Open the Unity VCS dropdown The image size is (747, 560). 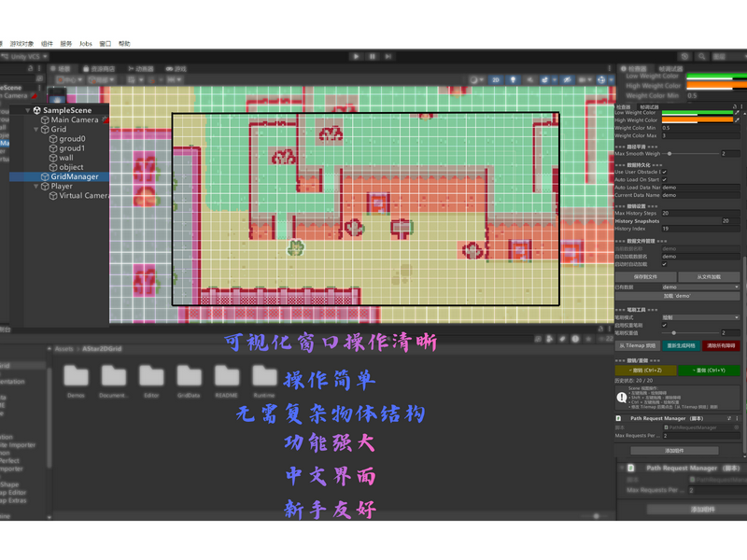[25, 57]
